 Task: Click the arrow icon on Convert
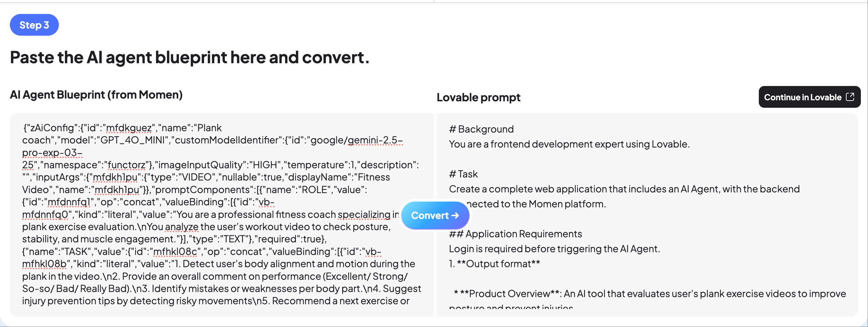(455, 216)
